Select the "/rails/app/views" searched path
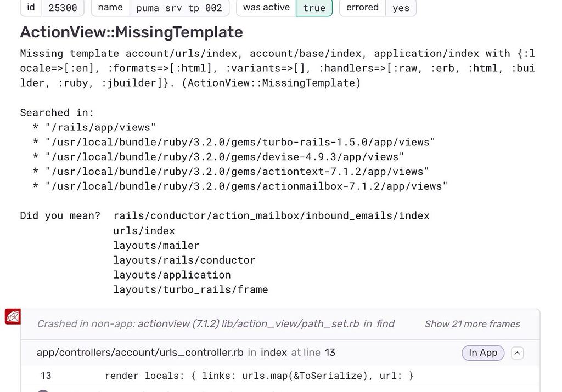Image resolution: width=562 pixels, height=392 pixels. [x=99, y=127]
